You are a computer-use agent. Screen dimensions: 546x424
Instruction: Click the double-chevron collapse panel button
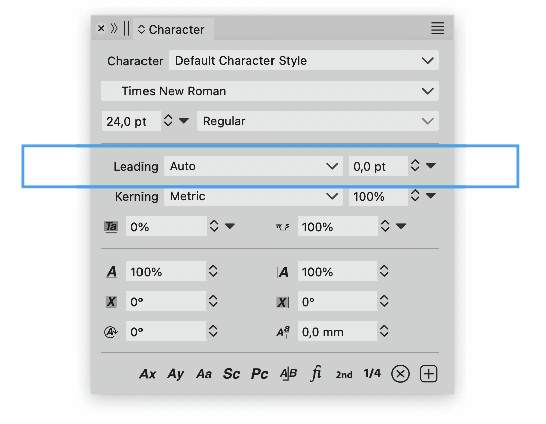point(114,28)
